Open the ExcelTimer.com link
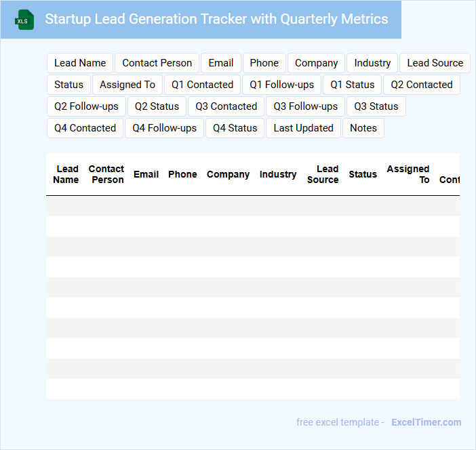 point(426,422)
